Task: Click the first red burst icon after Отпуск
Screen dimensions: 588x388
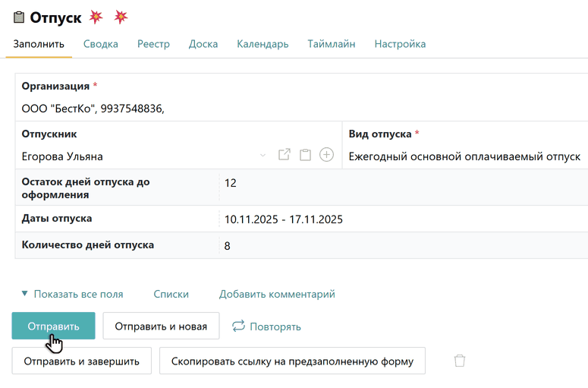Action: [x=96, y=17]
